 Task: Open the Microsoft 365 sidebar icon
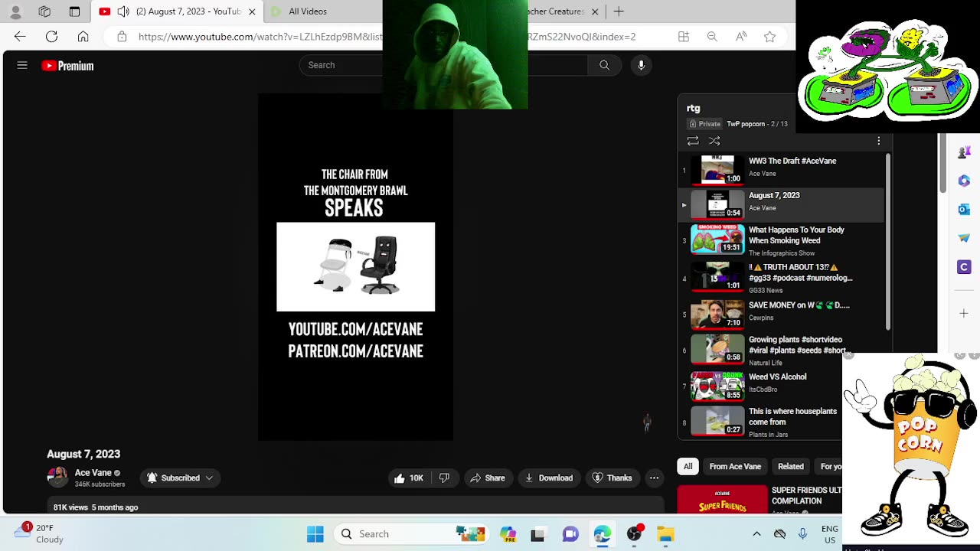[964, 181]
